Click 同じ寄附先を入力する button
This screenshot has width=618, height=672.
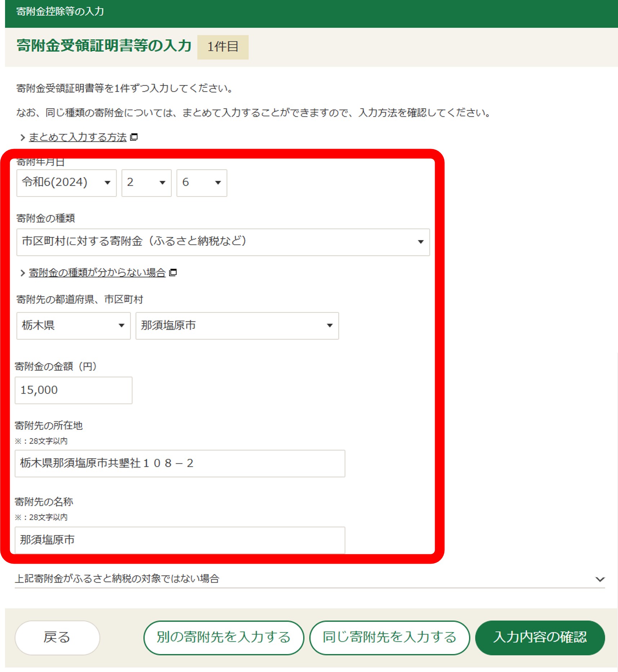(390, 637)
